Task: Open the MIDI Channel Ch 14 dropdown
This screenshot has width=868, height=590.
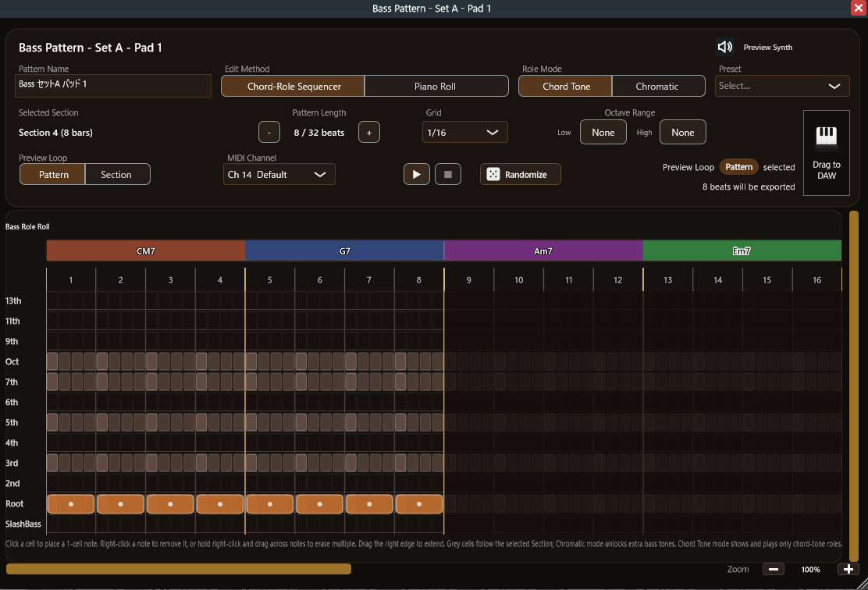Action: [x=279, y=174]
